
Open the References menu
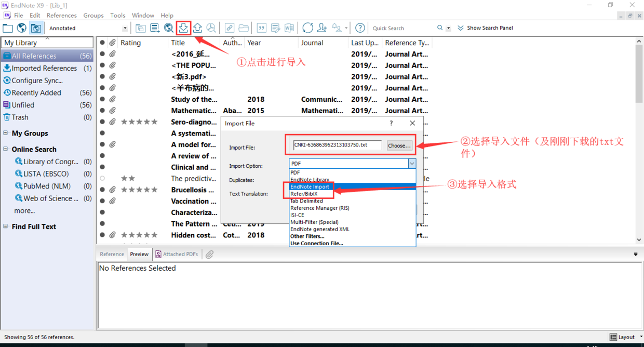(61, 16)
